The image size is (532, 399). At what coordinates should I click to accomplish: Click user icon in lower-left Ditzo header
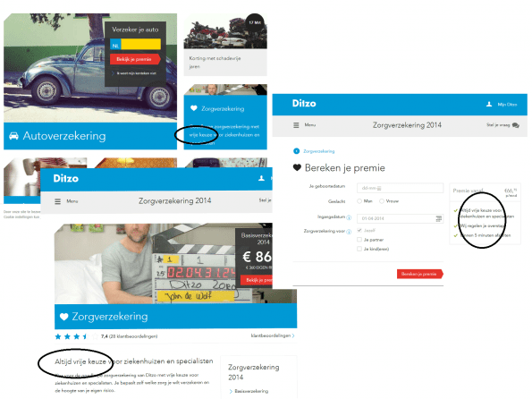pyautogui.click(x=261, y=178)
